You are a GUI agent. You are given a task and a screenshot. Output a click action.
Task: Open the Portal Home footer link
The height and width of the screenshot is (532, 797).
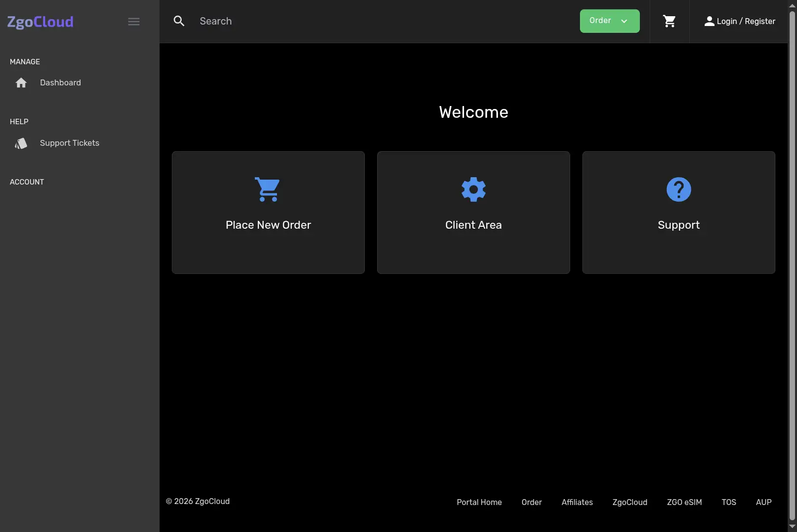[479, 502]
